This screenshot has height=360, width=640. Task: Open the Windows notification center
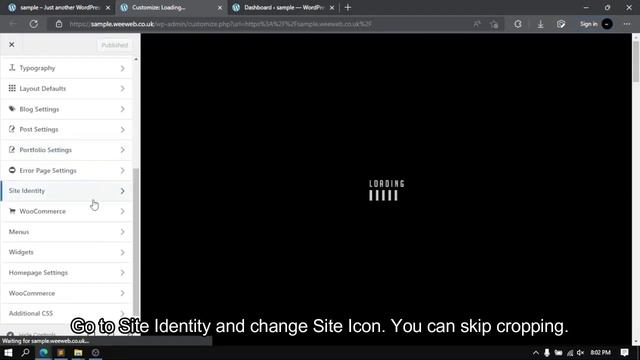coord(624,352)
